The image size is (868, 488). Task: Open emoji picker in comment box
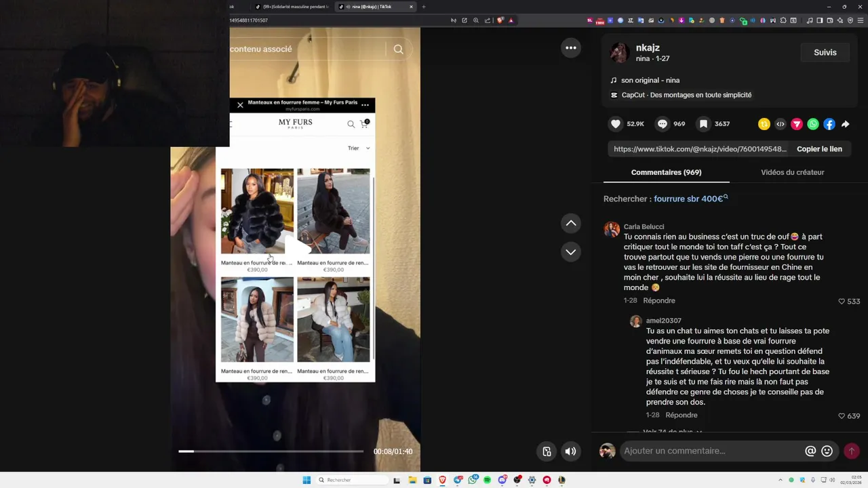827,451
